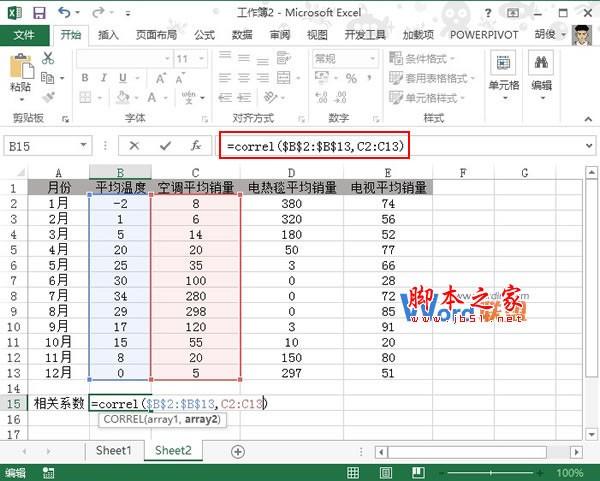Click the Help question mark button

pyautogui.click(x=488, y=13)
